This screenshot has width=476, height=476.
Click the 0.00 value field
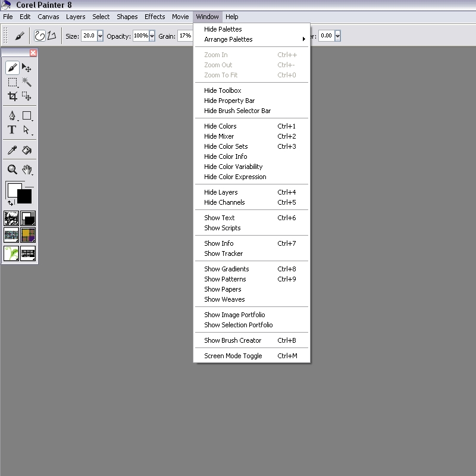[x=326, y=36]
